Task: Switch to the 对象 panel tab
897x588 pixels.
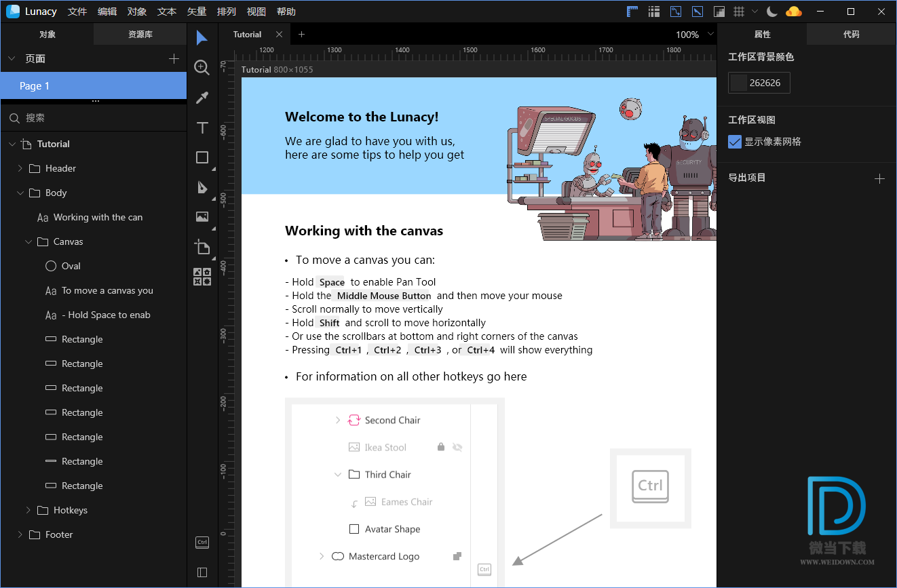Action: [47, 35]
